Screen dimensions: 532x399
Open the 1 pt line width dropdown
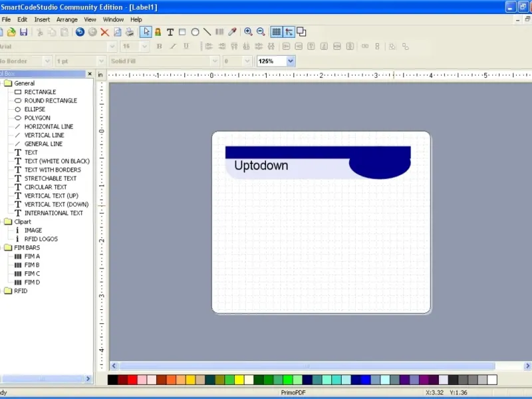101,61
